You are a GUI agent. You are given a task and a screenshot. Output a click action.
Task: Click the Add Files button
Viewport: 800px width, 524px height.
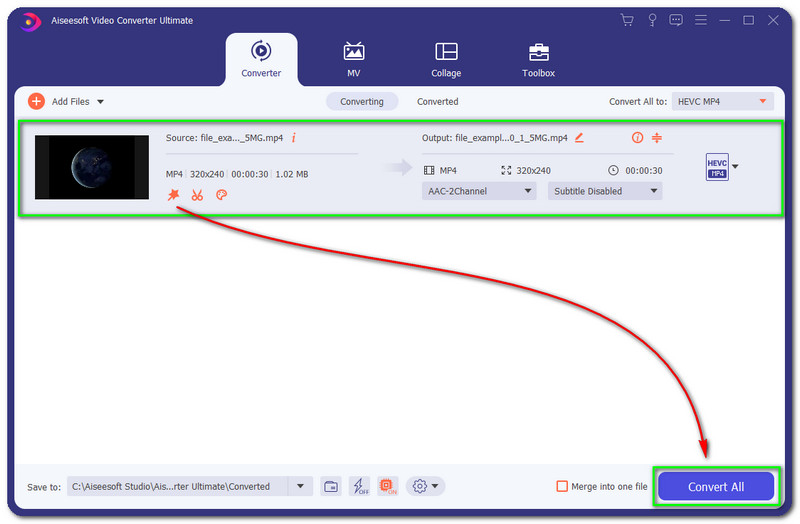click(x=66, y=102)
